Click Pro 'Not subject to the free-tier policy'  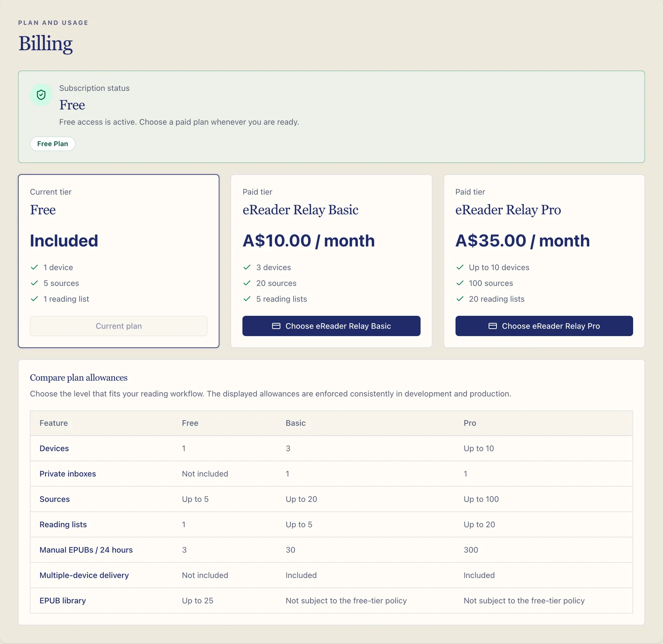pyautogui.click(x=524, y=600)
